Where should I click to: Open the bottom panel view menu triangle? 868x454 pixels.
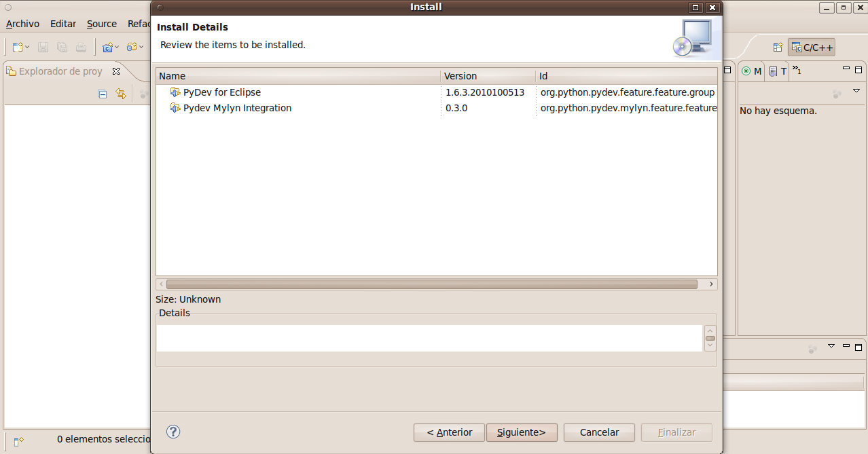coord(831,346)
